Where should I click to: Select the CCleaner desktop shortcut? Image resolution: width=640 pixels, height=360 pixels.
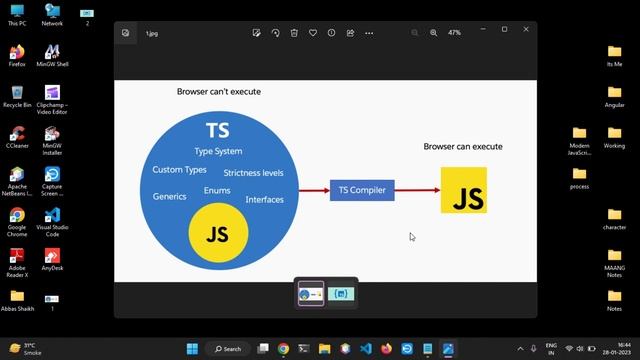click(x=17, y=138)
